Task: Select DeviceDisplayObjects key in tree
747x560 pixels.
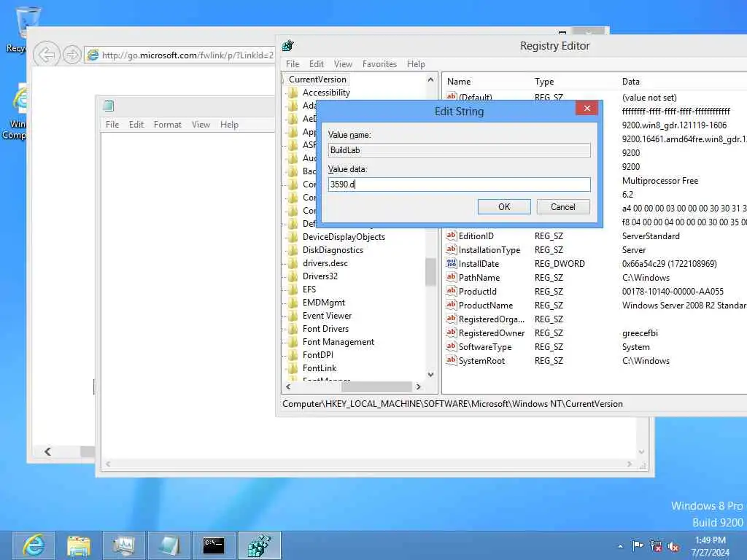Action: (x=344, y=237)
